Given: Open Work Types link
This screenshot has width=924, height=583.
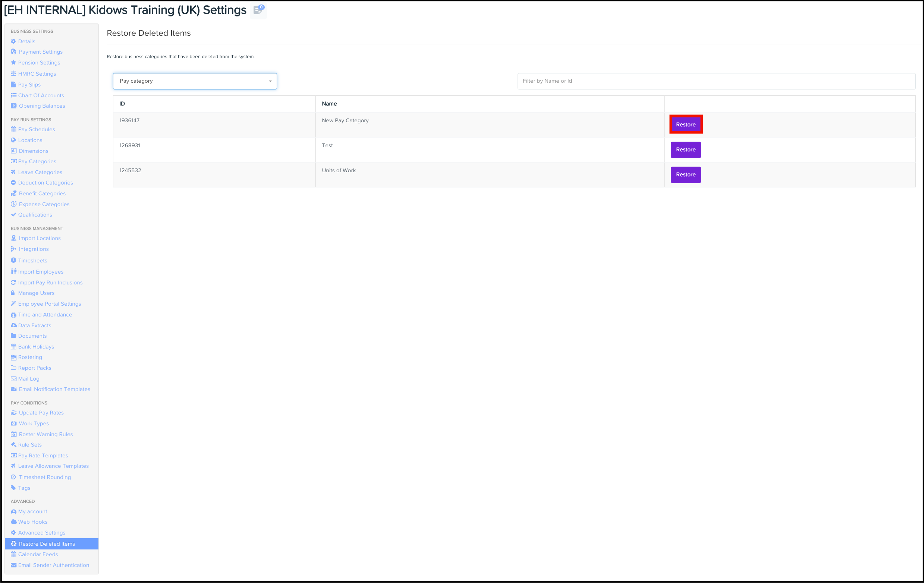Looking at the screenshot, I should pos(34,423).
